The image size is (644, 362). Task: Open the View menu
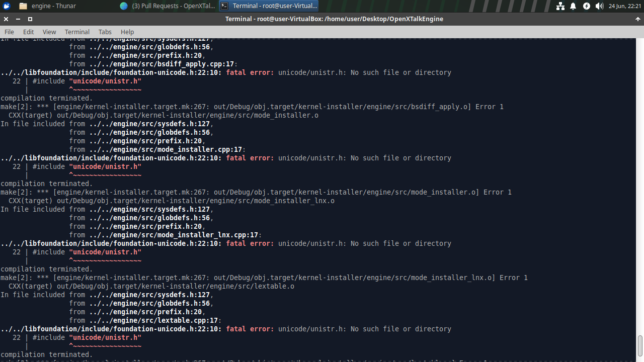(49, 32)
